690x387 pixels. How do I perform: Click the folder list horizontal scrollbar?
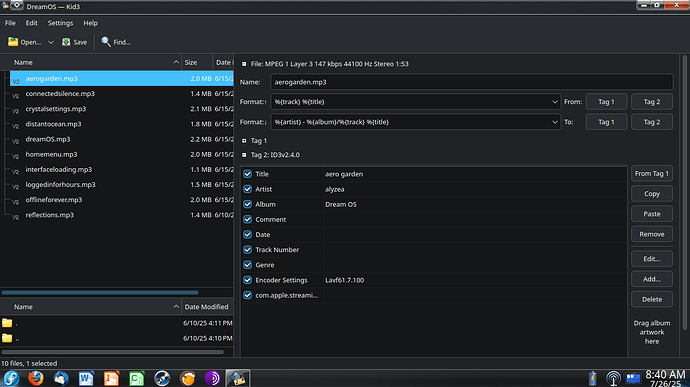tap(113, 352)
